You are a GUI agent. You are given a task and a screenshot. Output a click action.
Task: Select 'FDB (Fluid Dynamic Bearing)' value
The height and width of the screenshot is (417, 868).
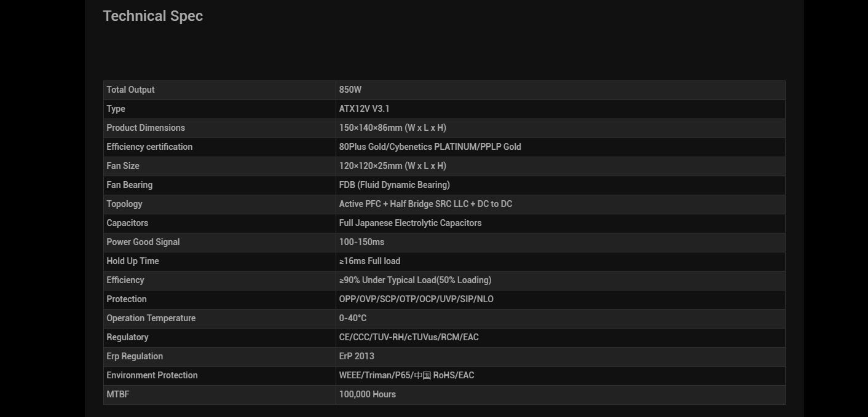(395, 185)
